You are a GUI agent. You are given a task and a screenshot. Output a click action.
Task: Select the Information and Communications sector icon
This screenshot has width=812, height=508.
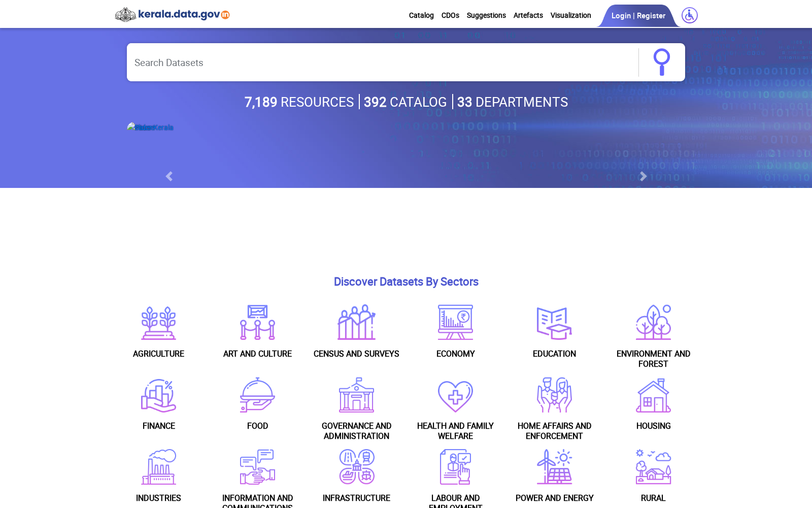tap(257, 466)
